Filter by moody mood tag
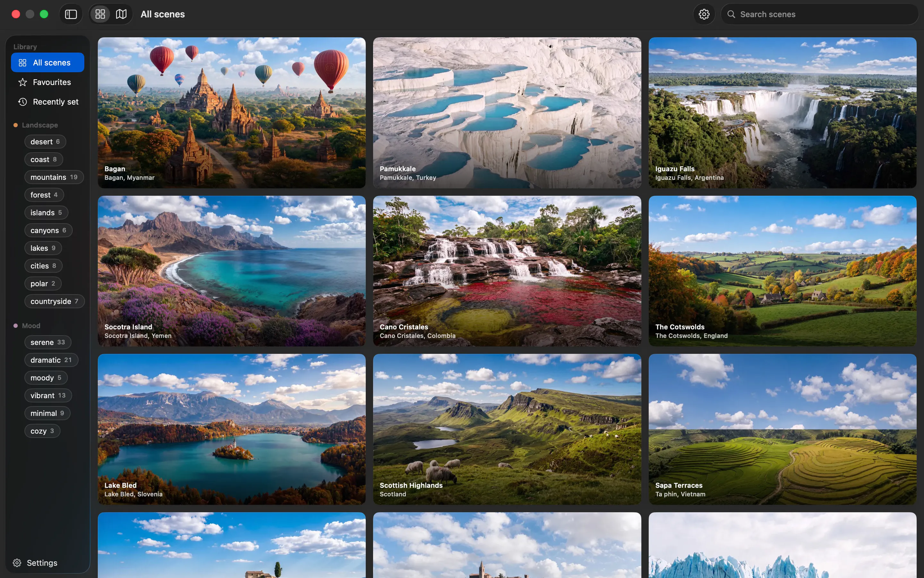Viewport: 924px width, 578px height. pos(46,378)
